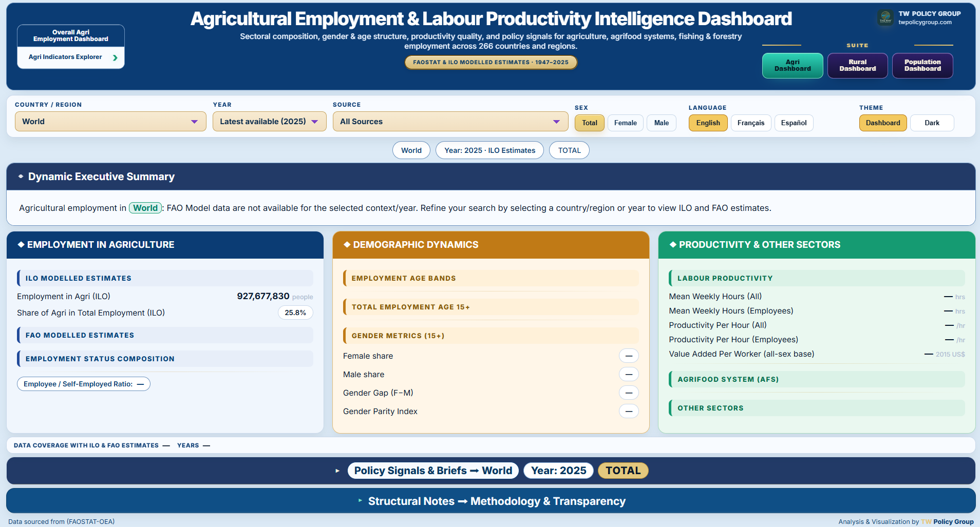This screenshot has width=980, height=527.
Task: Expand the FAO Modelled Estimates section
Action: click(x=165, y=335)
